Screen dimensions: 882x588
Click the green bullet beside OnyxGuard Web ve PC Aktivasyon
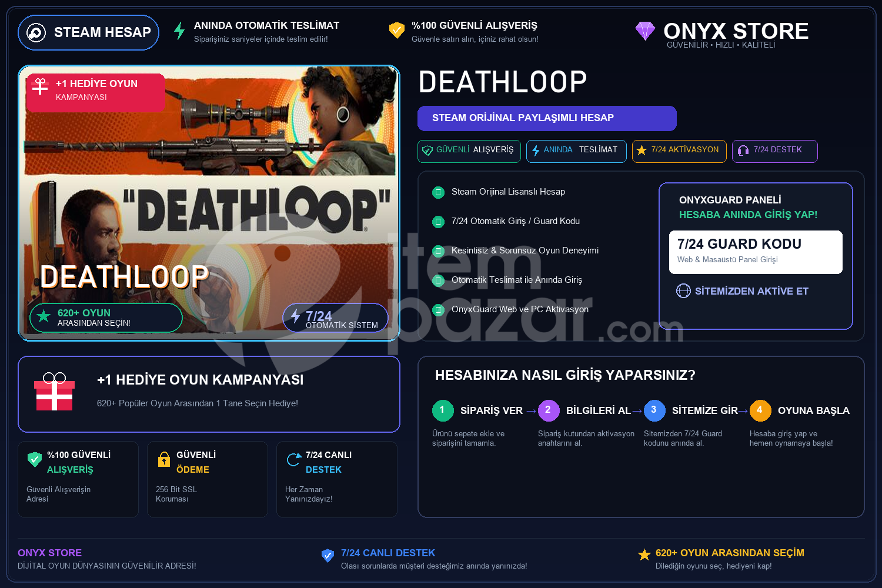pyautogui.click(x=438, y=310)
